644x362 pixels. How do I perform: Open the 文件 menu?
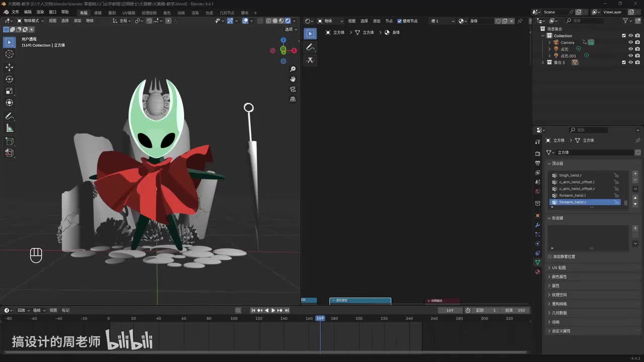[15, 12]
